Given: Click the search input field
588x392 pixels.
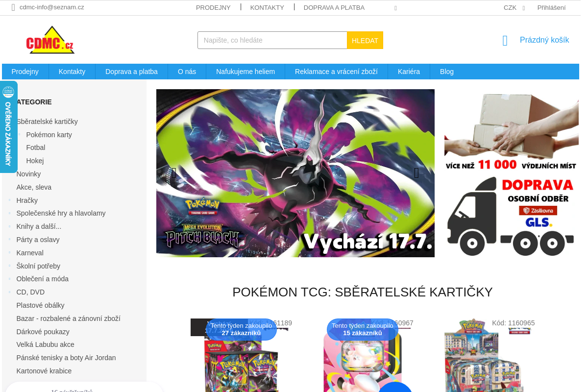Looking at the screenshot, I should click(x=272, y=40).
